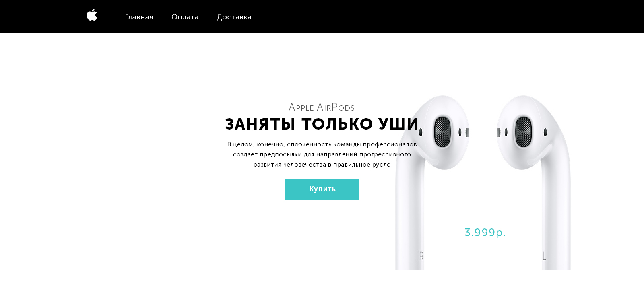Viewport: 644px width, 286px height.
Task: Open the Доставка navigation link
Action: tap(234, 17)
